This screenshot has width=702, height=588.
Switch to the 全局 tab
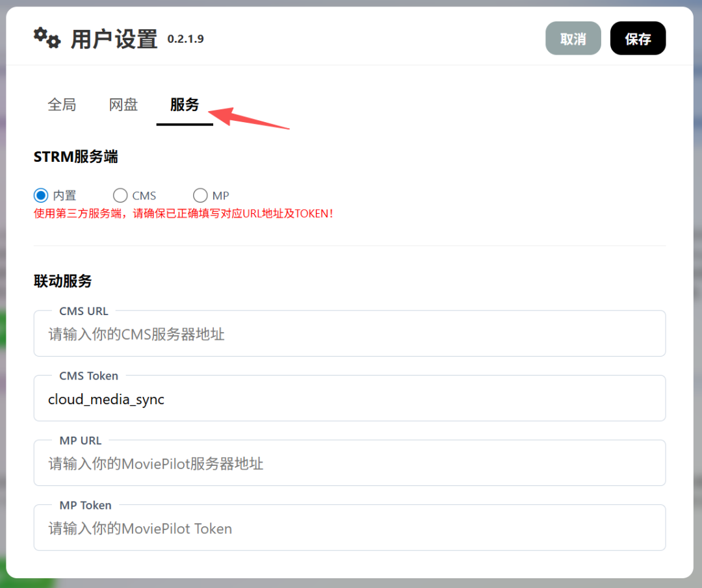coord(62,105)
